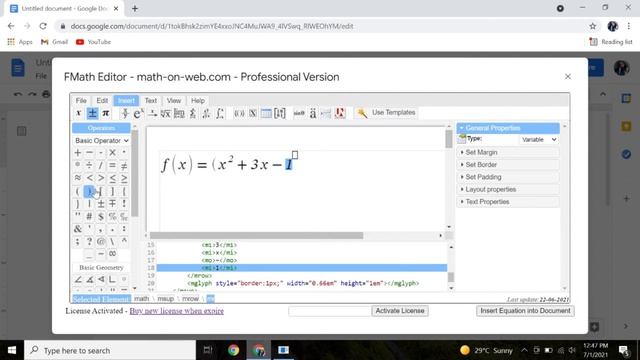Insert the question mark symbol
Viewport: 640px width, 360px height.
pos(89,242)
